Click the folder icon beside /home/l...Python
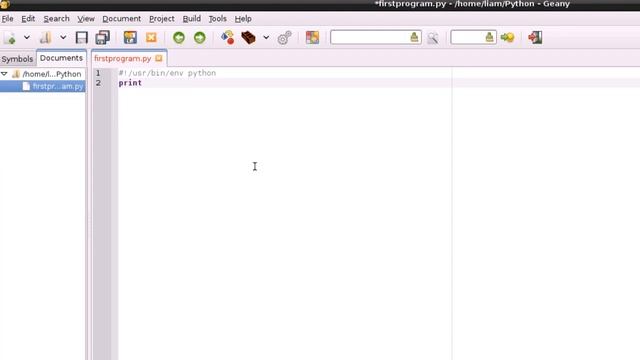The image size is (640, 360). click(16, 74)
